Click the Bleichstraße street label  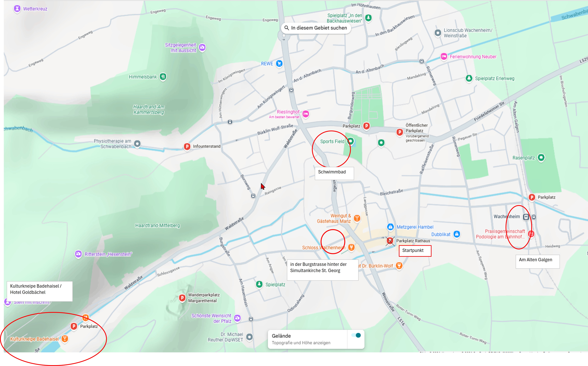391,192
